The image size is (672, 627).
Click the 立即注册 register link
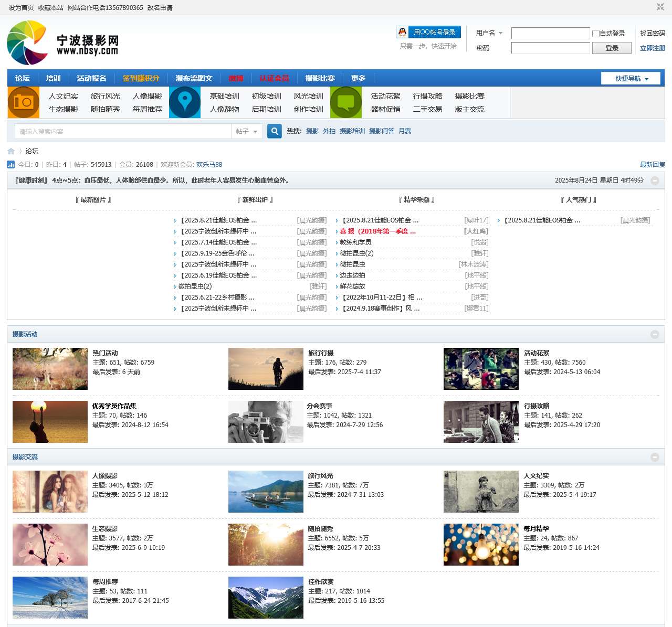(652, 48)
